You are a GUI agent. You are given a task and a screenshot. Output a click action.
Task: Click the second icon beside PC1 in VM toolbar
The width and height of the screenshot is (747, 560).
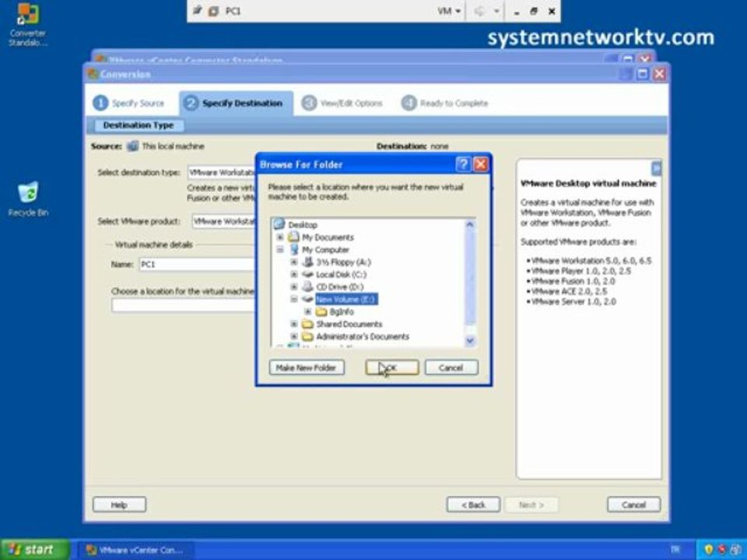coord(213,10)
